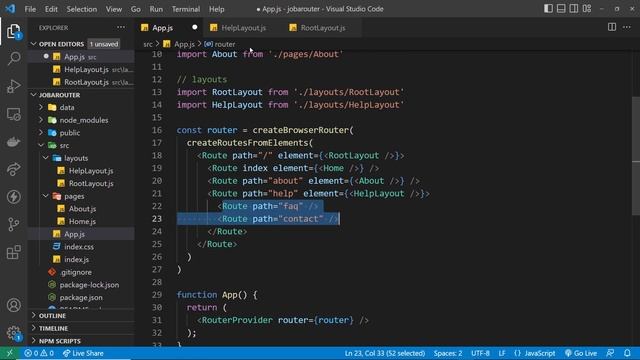Screen dimensions: 640x360
Task: Open the Edit menu
Action: 51,9
